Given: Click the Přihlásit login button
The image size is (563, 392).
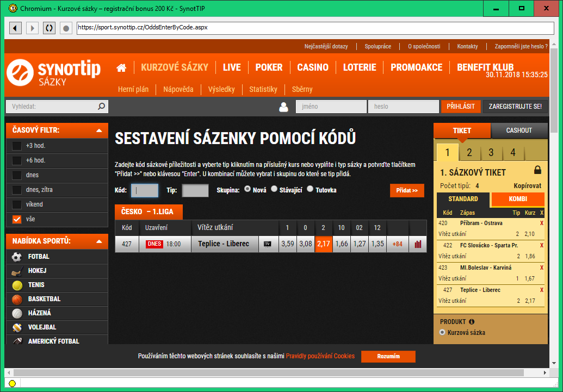Looking at the screenshot, I should click(461, 107).
